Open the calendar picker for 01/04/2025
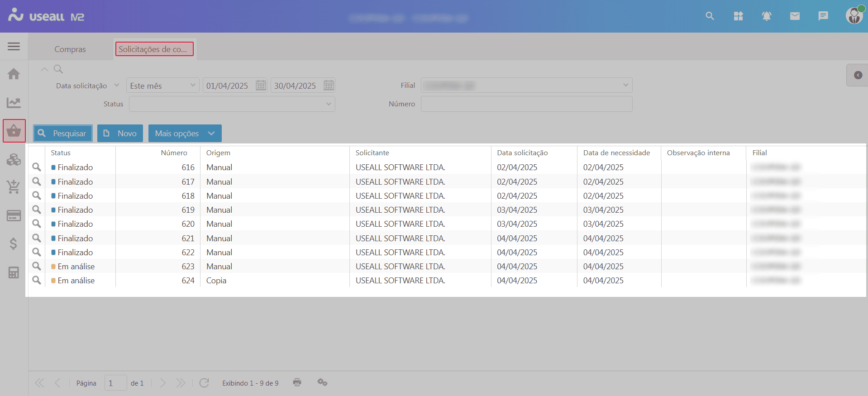The width and height of the screenshot is (868, 396). coord(261,86)
